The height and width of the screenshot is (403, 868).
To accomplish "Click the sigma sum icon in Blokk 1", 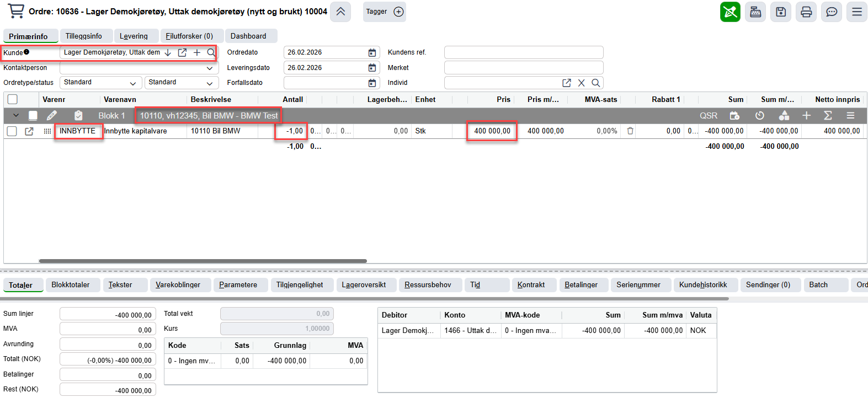I will 828,115.
